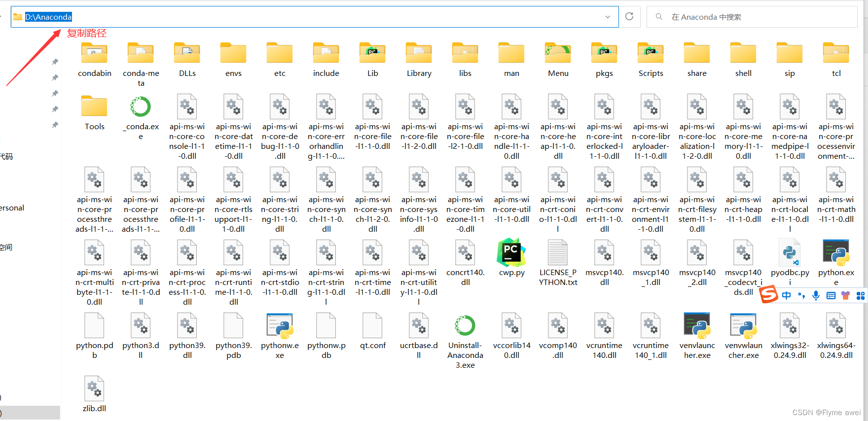Screen dimensions: 868x421
Task: Open the Sogou soft keyboard icon
Action: tap(831, 295)
